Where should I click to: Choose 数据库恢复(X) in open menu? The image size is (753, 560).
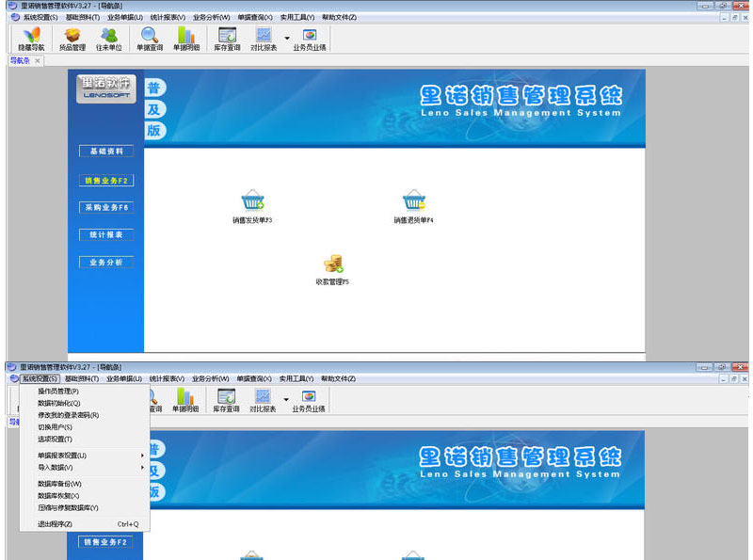[85, 496]
